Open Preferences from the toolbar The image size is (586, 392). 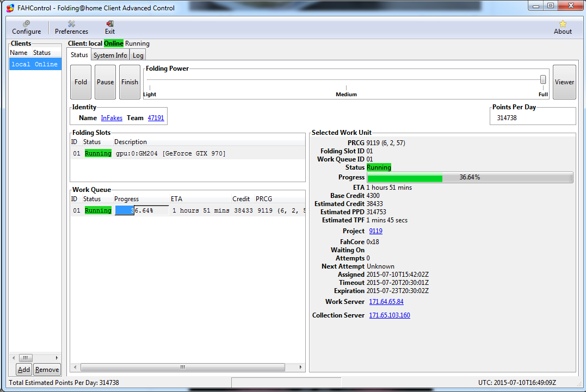(71, 28)
